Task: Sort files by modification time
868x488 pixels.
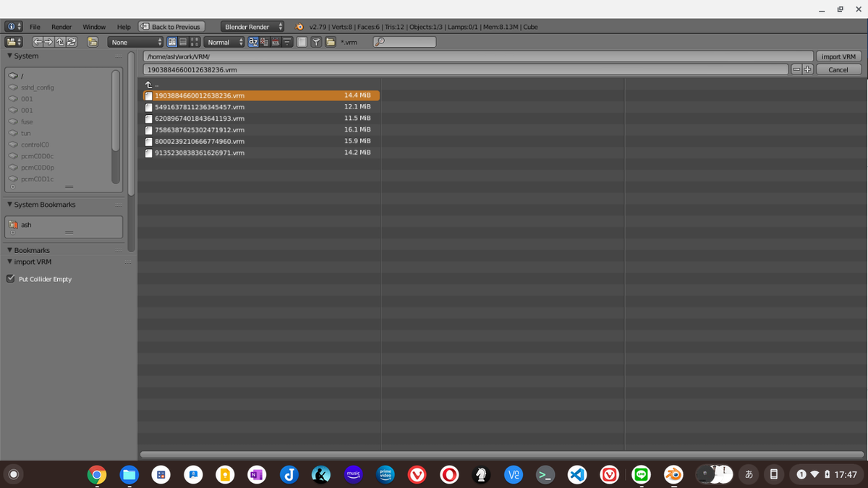Action: click(x=276, y=42)
